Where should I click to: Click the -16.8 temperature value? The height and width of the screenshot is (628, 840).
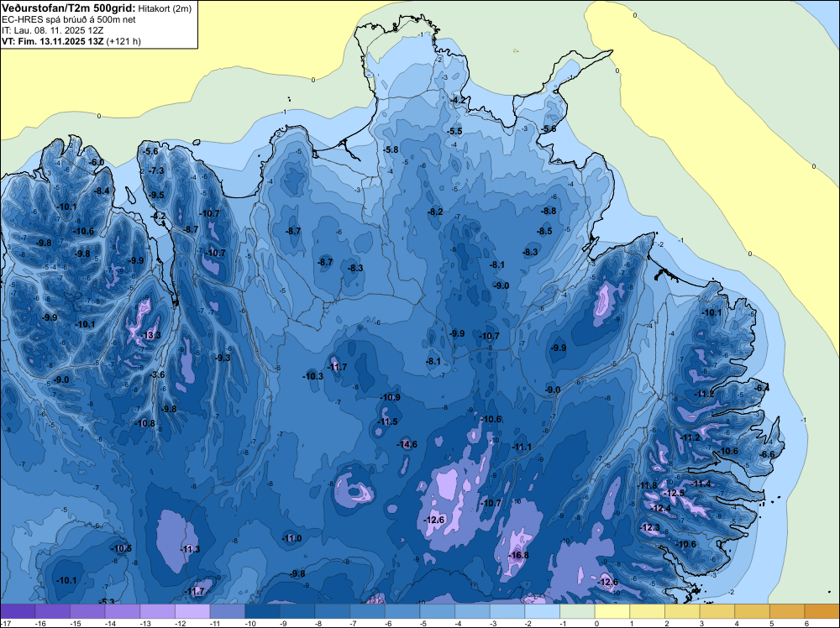coord(518,555)
